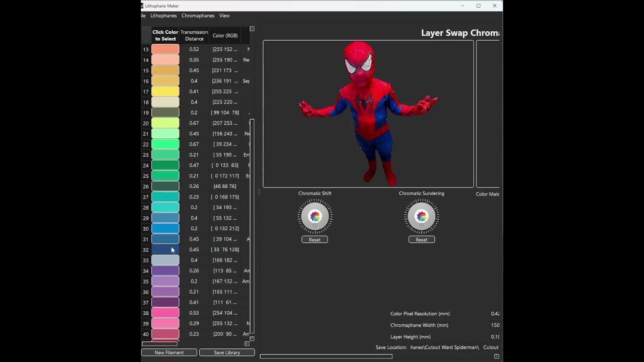Pick the bright blue swatch in row 30
Viewport: 644px width, 362px height.
165,229
